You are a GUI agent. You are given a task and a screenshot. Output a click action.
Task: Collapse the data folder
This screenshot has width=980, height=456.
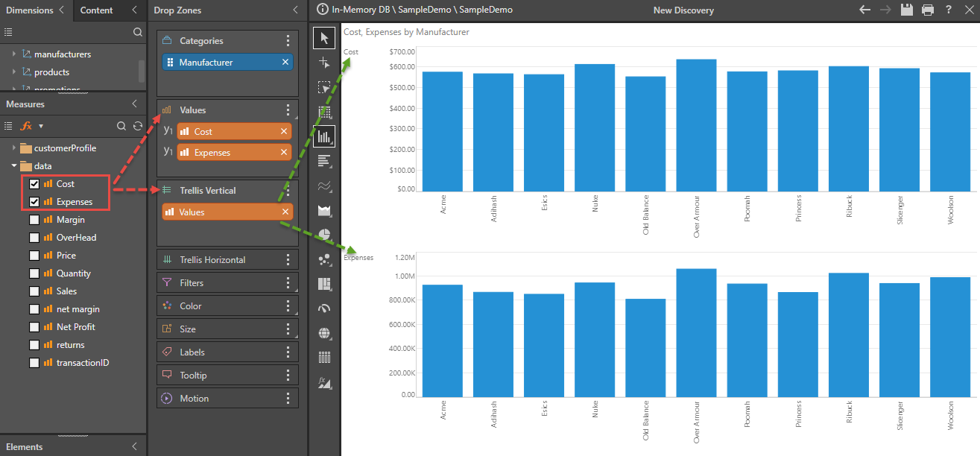click(x=13, y=166)
